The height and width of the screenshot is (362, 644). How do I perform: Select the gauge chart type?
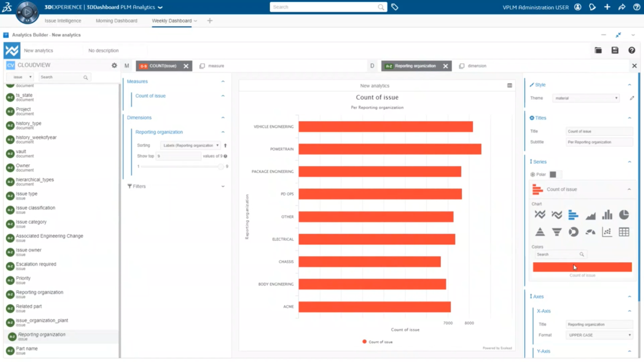pos(590,232)
